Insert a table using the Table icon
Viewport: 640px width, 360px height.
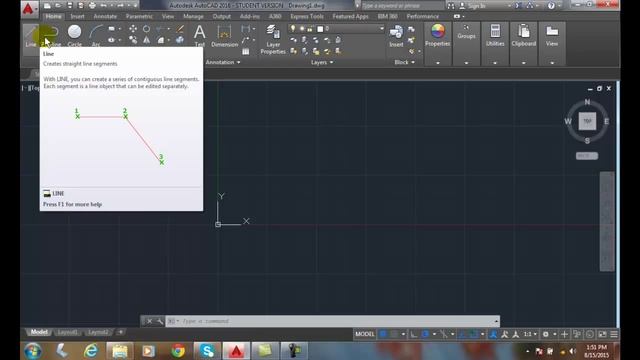pos(246,51)
